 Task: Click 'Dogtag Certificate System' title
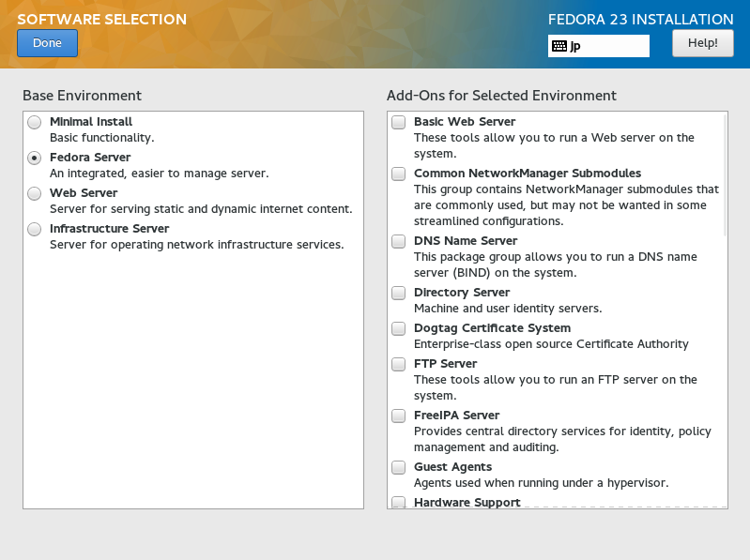492,328
